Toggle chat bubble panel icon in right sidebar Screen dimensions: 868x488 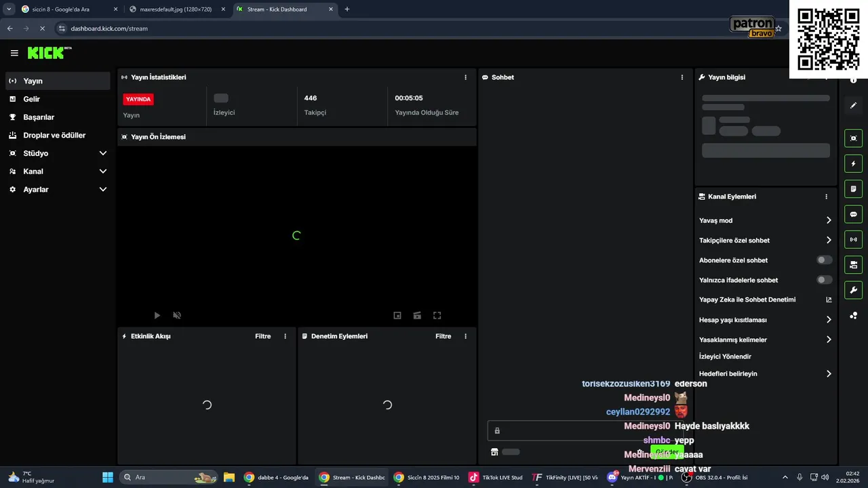pos(853,214)
